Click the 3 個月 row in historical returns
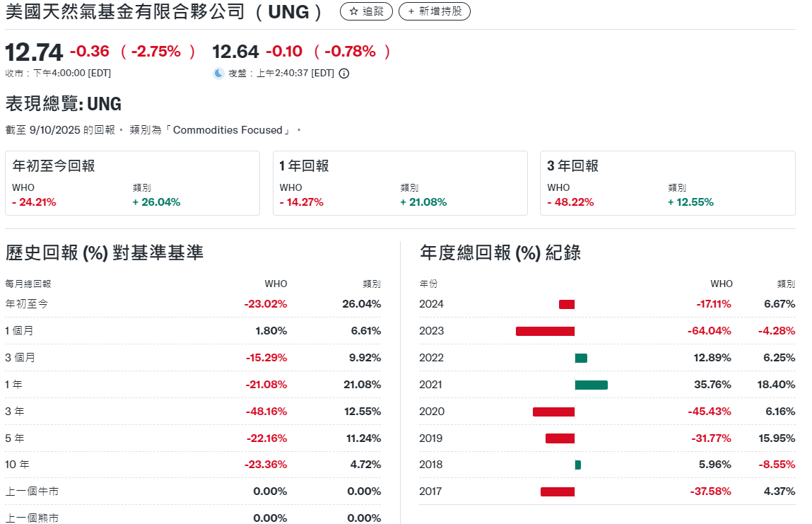Screen dimensions: 812x524 click(x=20, y=358)
